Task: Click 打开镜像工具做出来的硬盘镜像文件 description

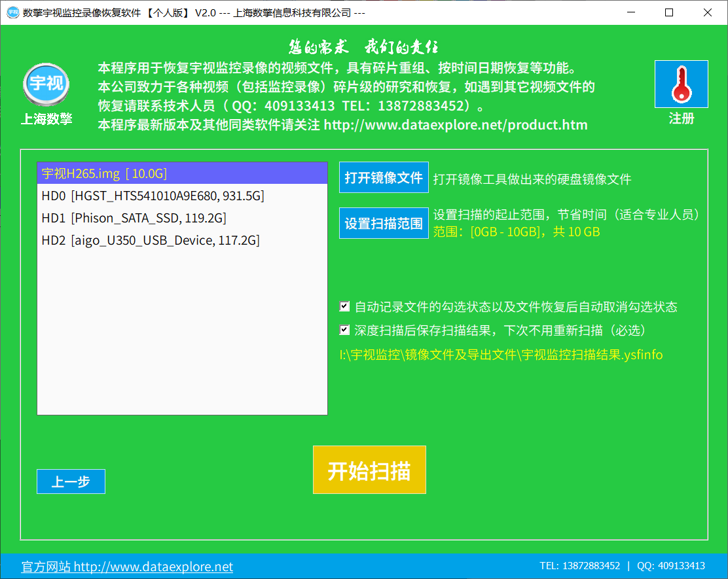Action: (532, 179)
